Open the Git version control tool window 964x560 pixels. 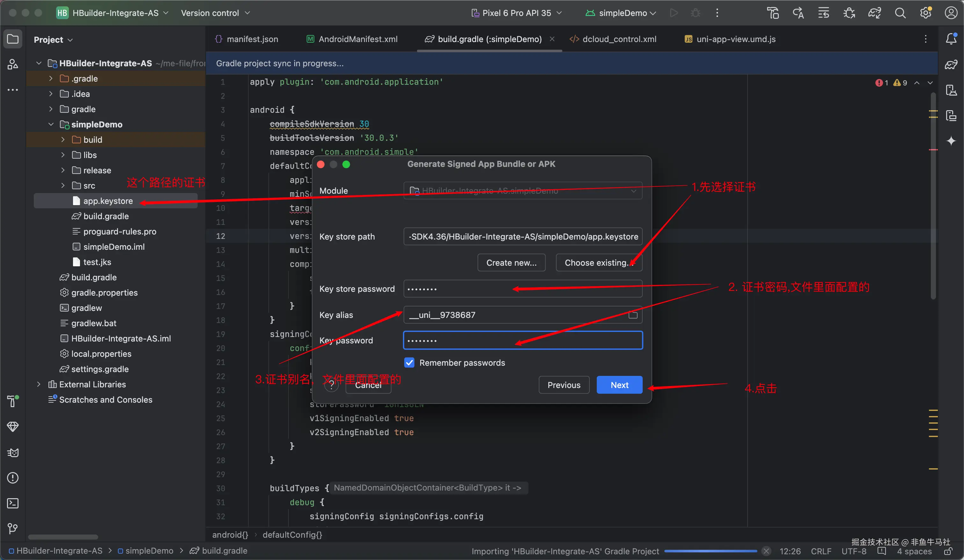pyautogui.click(x=13, y=528)
